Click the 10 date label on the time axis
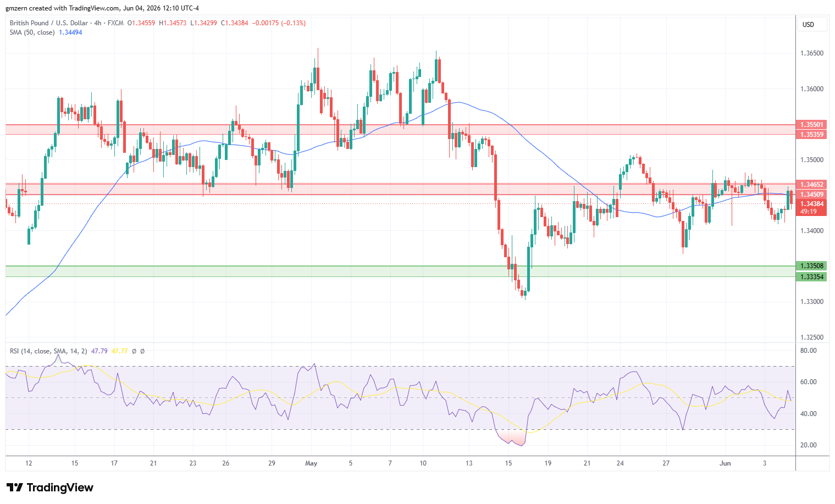This screenshot has height=504, width=835. pyautogui.click(x=423, y=463)
